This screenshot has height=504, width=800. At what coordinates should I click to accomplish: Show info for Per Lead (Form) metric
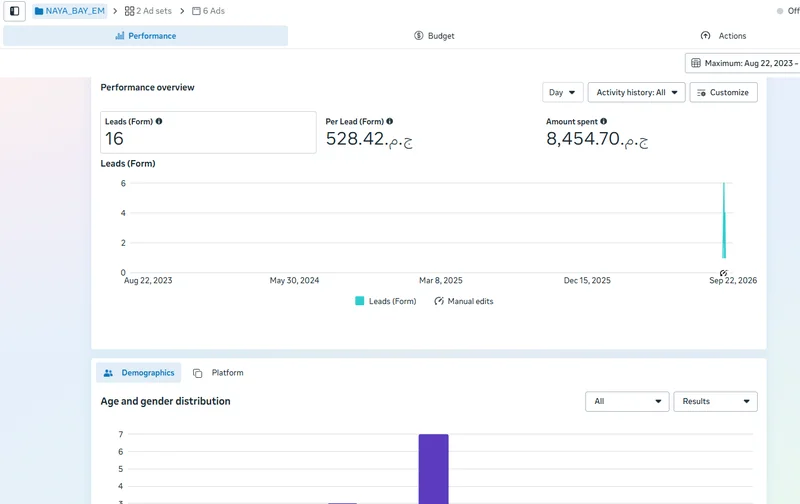point(390,121)
